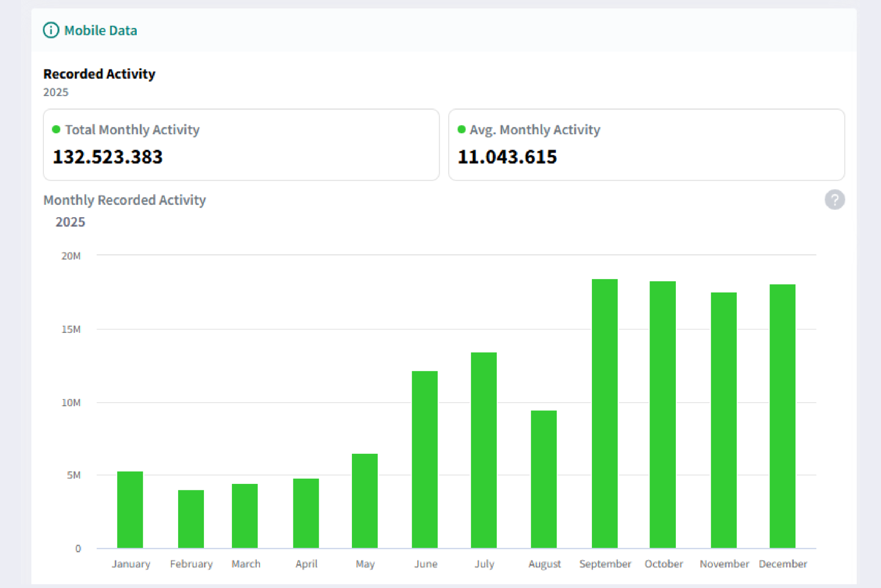Click the April bar in chart
The width and height of the screenshot is (881, 588).
[x=306, y=514]
